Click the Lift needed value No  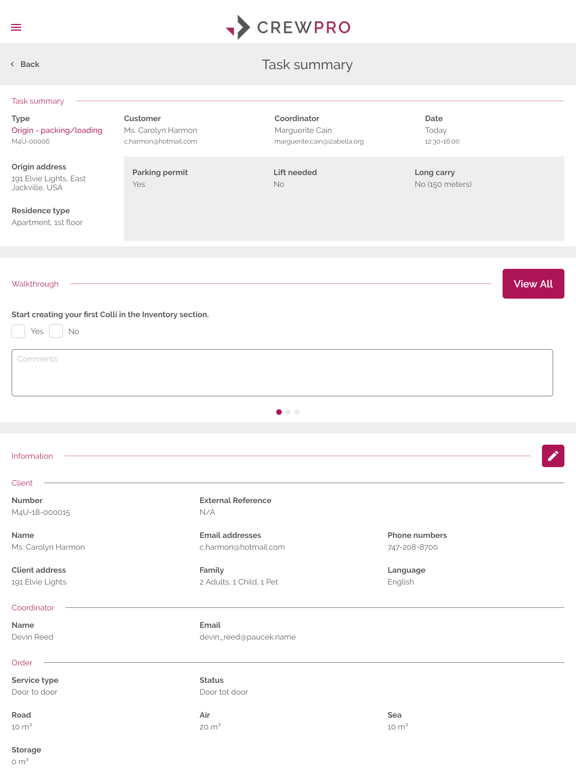[279, 184]
